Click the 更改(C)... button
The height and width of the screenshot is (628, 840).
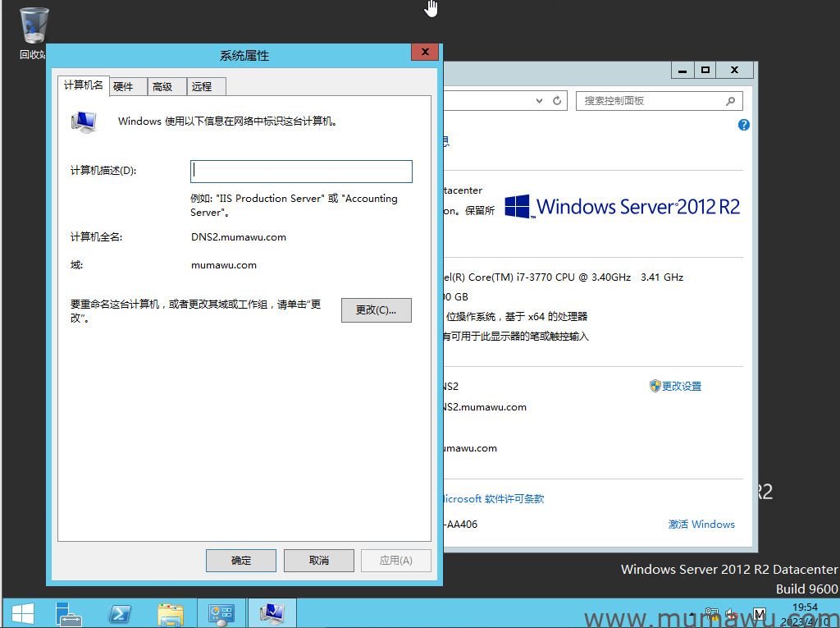[376, 310]
